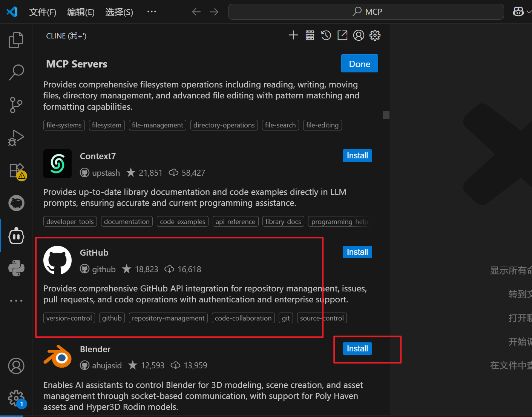Open the Explorer view in activity bar

click(16, 40)
